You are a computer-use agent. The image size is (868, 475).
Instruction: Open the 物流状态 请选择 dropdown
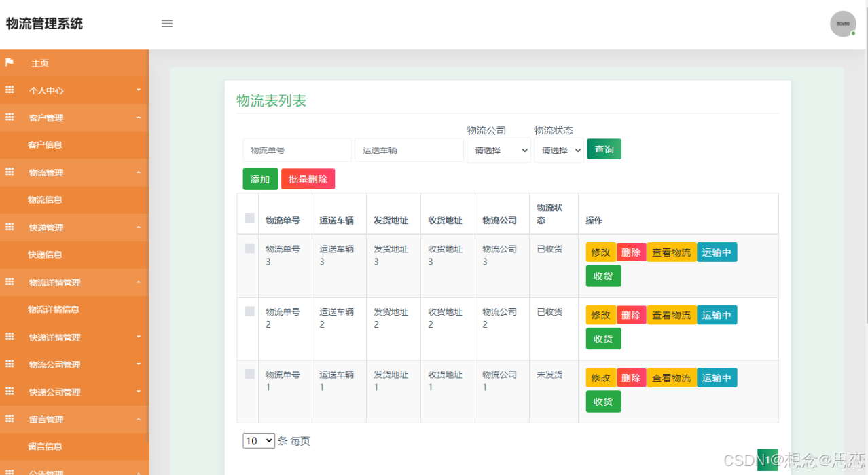[x=559, y=150]
